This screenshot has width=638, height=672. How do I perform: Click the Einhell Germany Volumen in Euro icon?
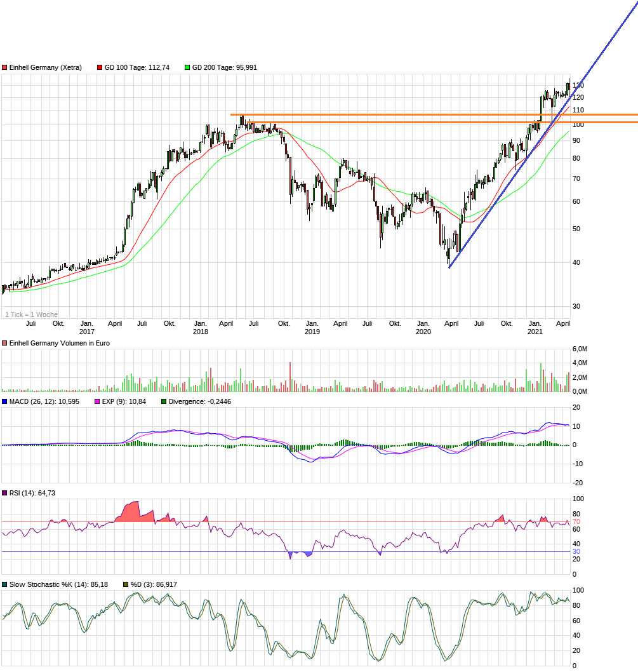click(6, 343)
